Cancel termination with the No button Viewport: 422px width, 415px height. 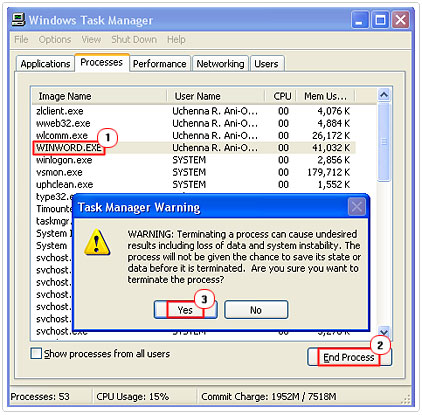coord(256,310)
